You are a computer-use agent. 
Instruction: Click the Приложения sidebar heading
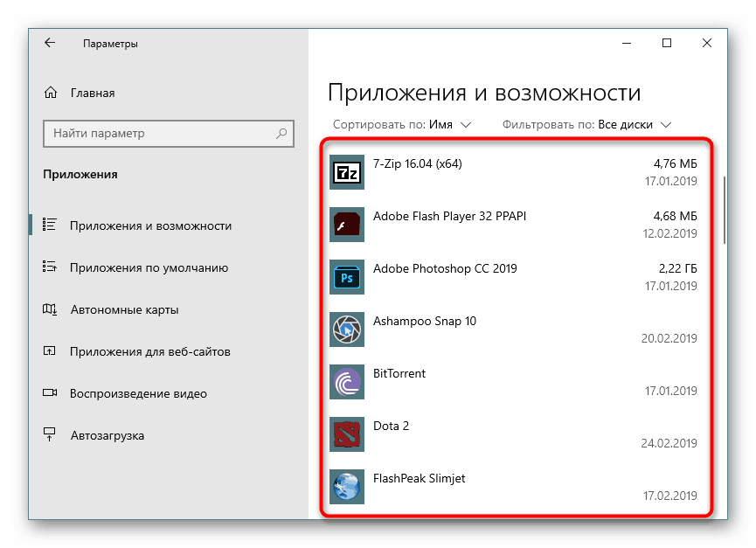[80, 175]
